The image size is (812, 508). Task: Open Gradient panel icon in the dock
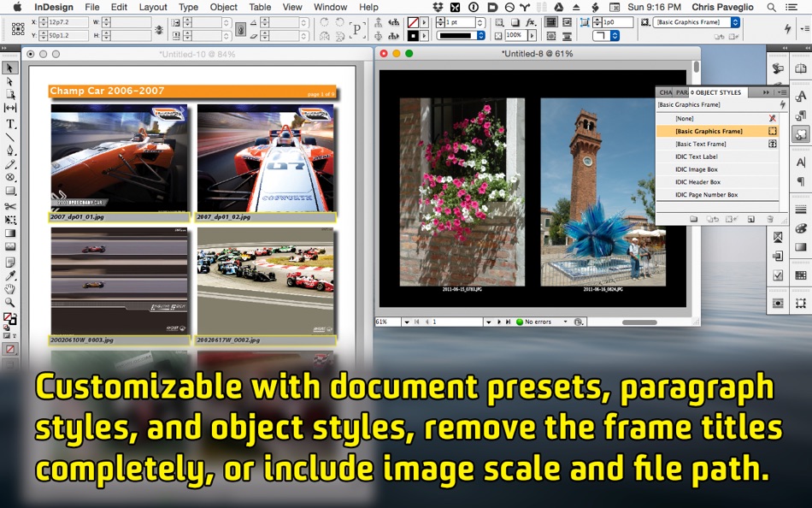click(x=801, y=247)
